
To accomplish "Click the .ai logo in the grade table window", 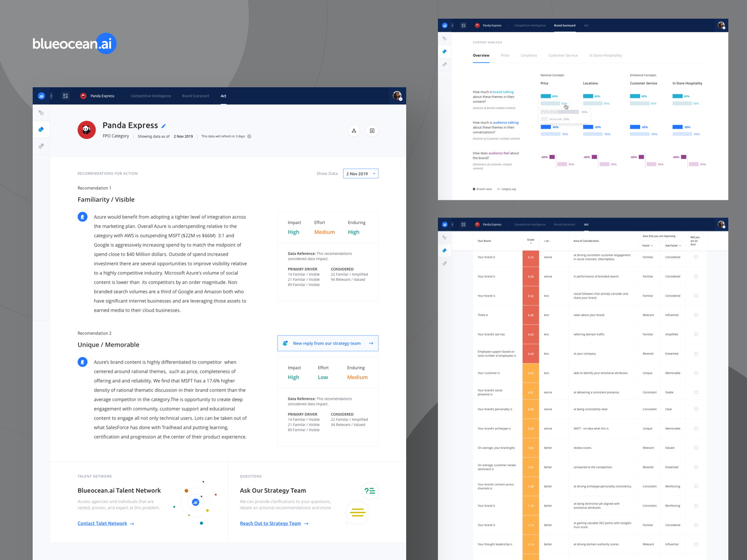I will tap(444, 224).
